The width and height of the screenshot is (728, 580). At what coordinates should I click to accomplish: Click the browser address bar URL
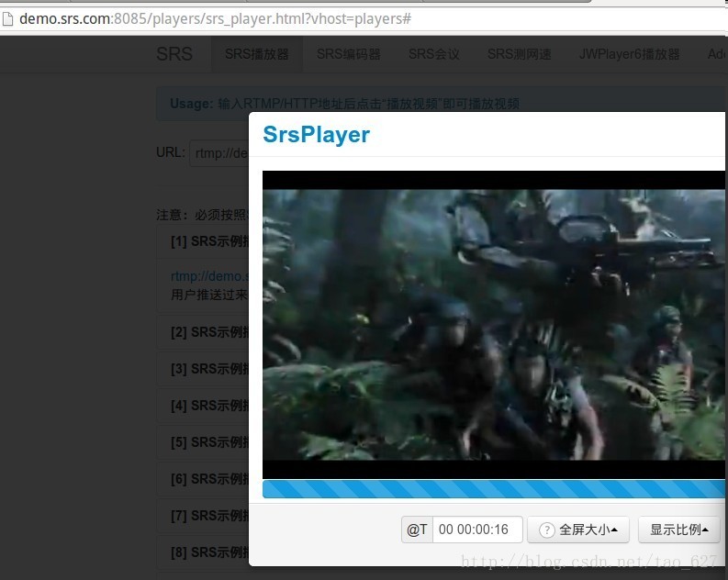(215, 19)
